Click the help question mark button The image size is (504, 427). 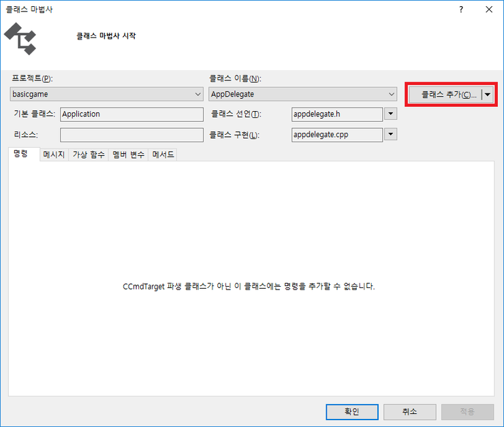[461, 10]
